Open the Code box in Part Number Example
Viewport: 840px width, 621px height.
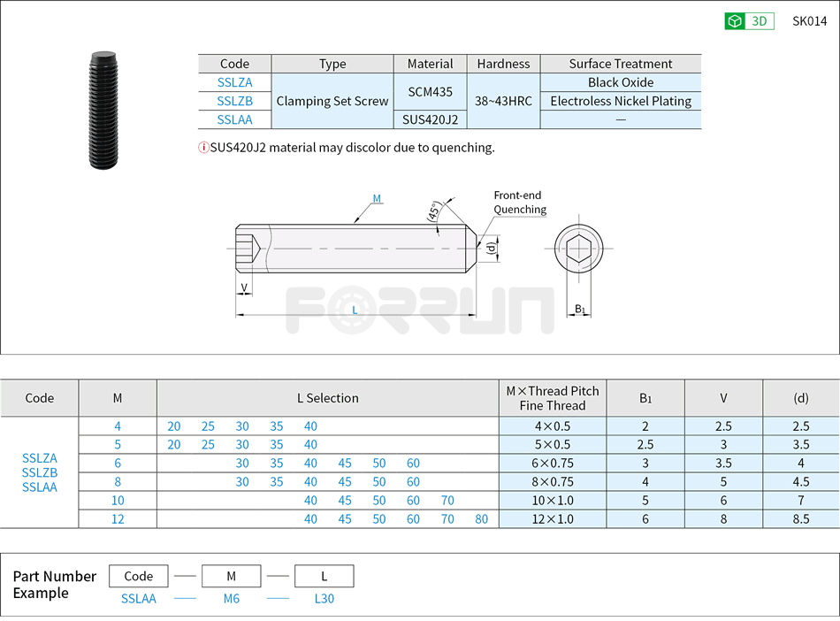(138, 576)
